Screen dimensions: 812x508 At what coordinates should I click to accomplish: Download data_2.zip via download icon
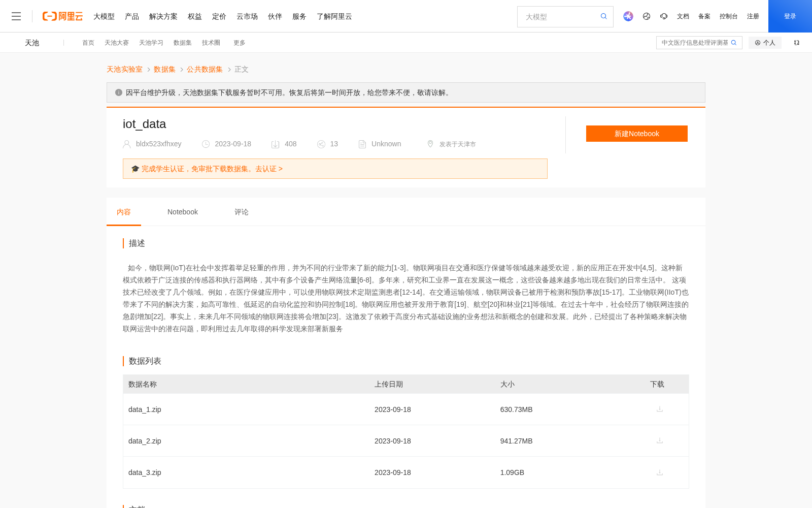660,440
